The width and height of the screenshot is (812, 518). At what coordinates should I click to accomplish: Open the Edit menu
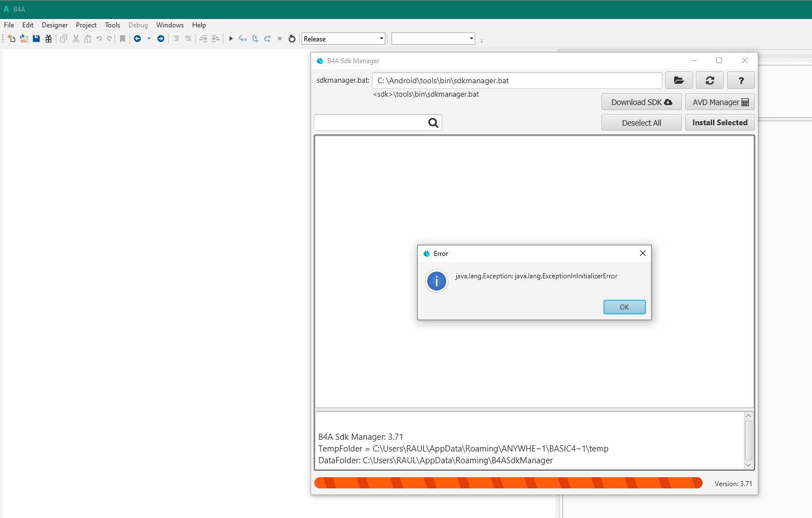28,25
